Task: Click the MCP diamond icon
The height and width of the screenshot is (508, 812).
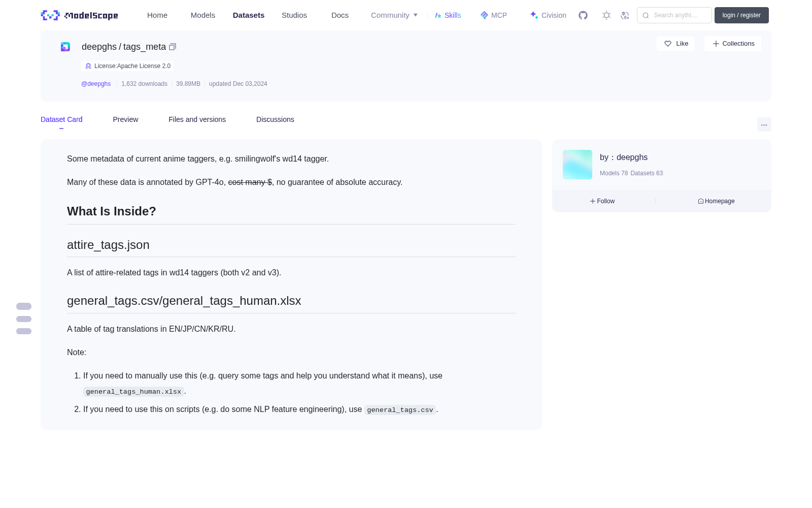Action: (x=484, y=15)
